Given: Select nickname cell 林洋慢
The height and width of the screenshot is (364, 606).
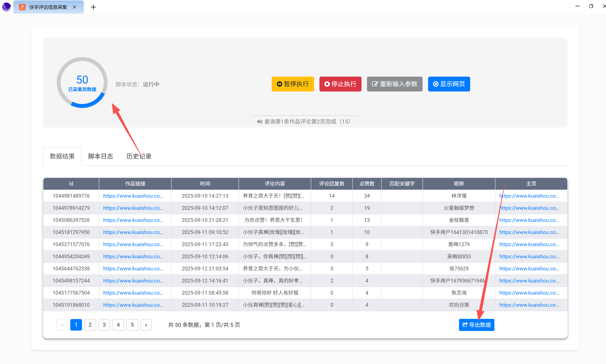Looking at the screenshot, I should (x=459, y=196).
